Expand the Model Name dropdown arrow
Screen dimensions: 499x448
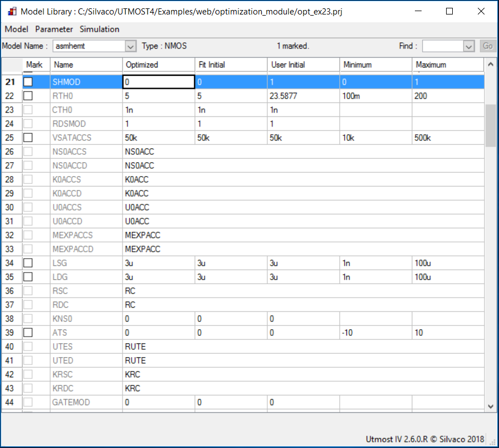[130, 46]
